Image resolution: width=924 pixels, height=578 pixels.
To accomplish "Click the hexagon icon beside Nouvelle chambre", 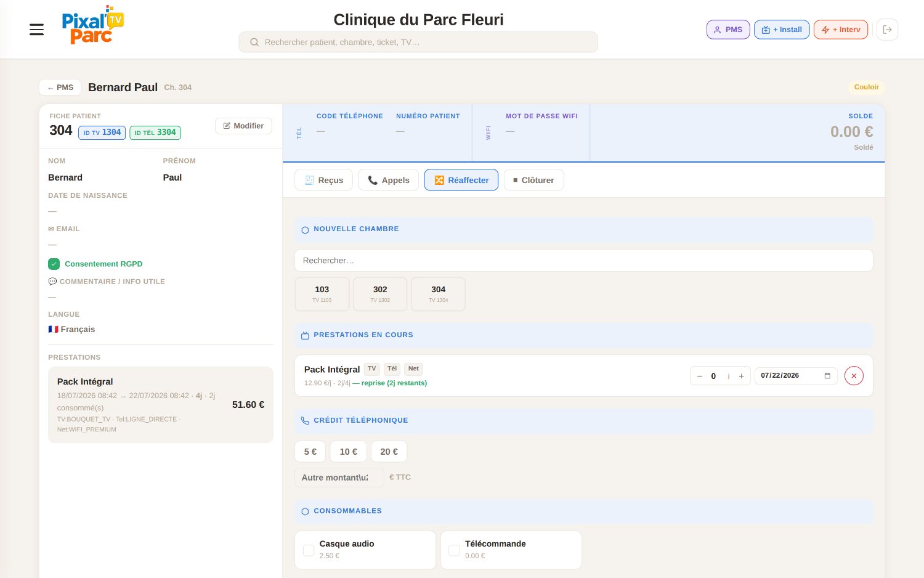I will pos(305,230).
